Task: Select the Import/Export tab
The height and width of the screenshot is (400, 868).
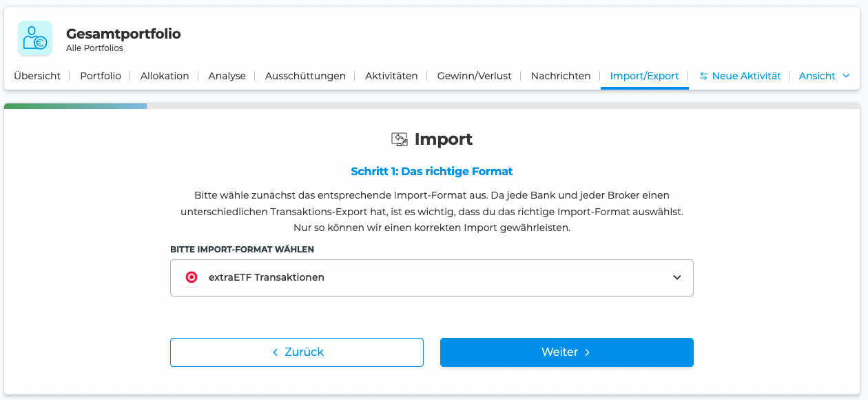Action: [645, 76]
